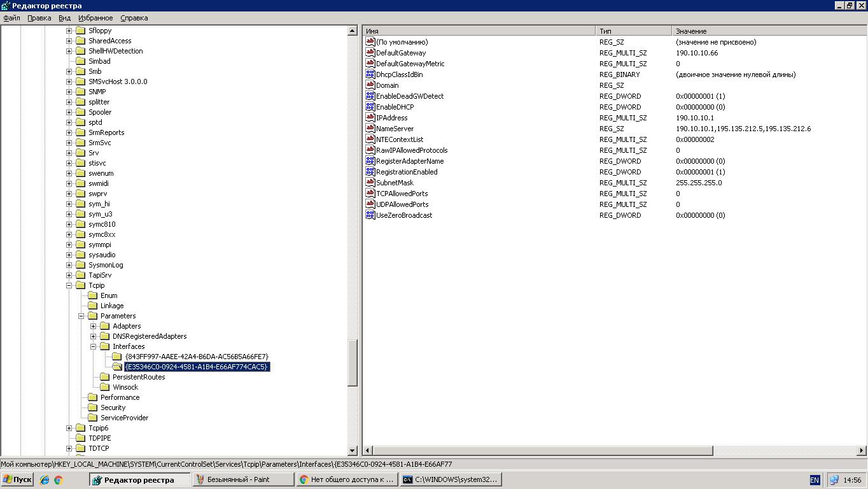
Task: Click the tree pane scroll-up arrow
Action: point(353,31)
